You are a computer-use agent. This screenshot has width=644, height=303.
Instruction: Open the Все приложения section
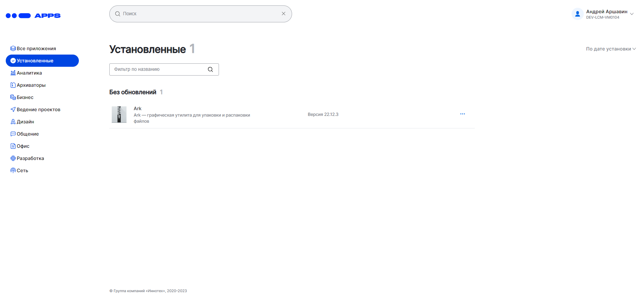coord(36,48)
